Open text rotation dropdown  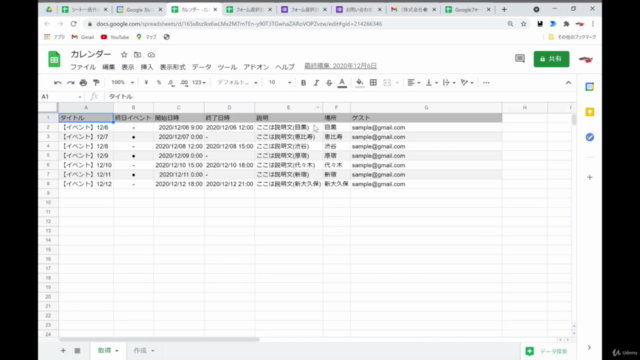[x=467, y=82]
